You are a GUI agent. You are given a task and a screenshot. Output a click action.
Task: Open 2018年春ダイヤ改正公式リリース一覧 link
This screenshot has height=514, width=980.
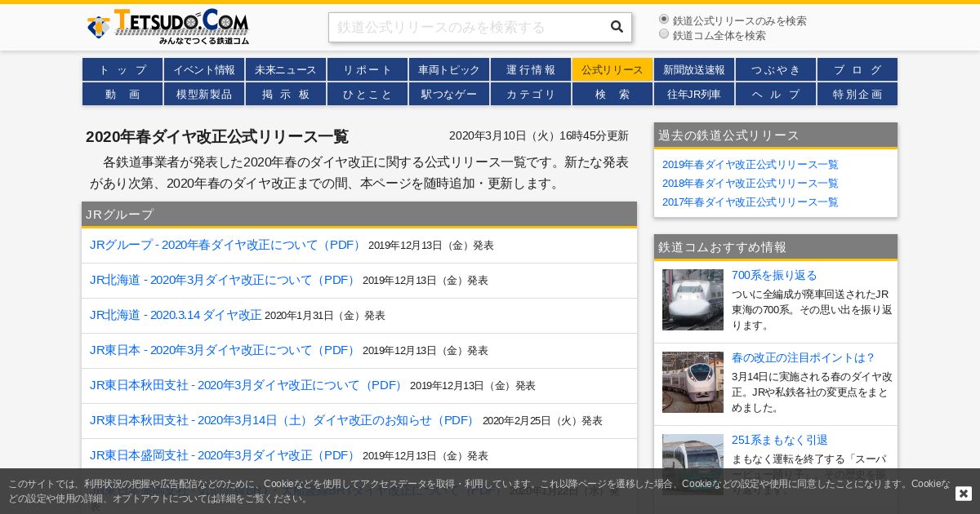point(751,183)
